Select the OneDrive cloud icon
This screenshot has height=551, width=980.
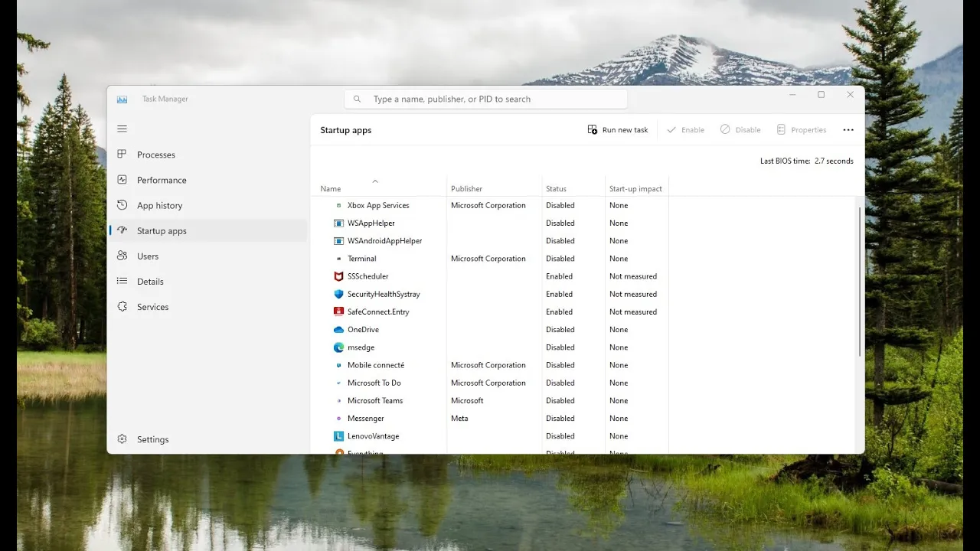[339, 330]
